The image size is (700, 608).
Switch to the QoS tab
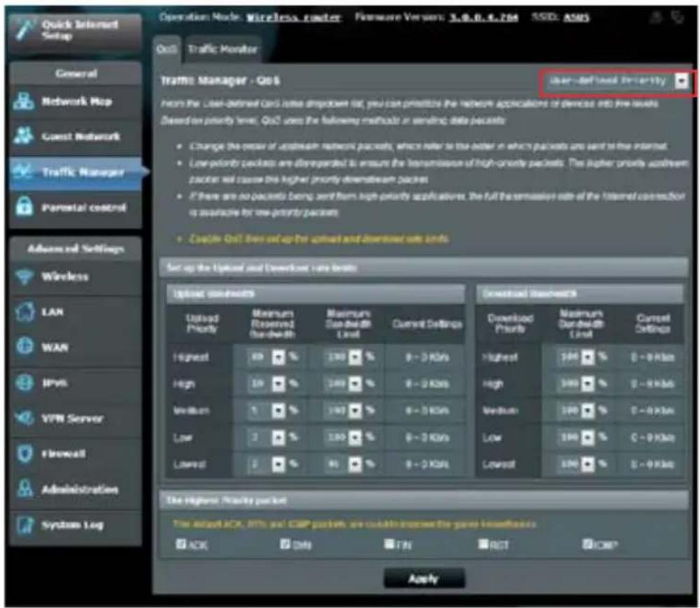pos(167,49)
